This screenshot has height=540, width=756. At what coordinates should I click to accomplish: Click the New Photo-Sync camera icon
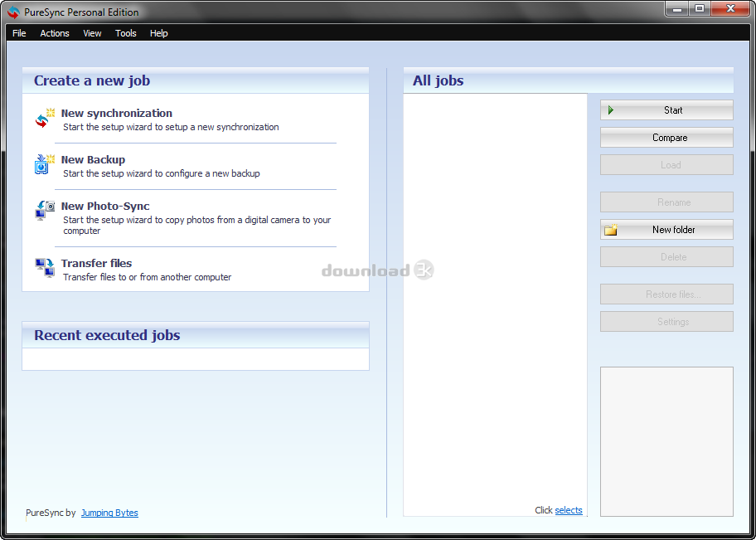point(45,211)
